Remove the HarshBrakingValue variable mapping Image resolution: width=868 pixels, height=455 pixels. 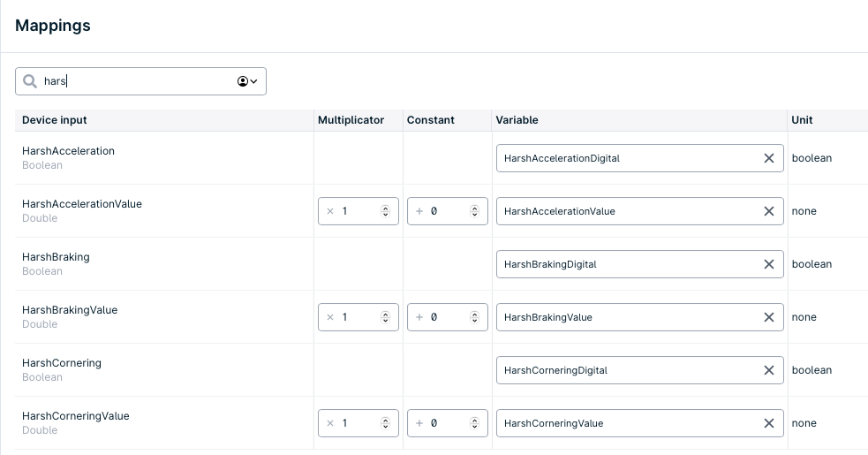click(x=769, y=317)
